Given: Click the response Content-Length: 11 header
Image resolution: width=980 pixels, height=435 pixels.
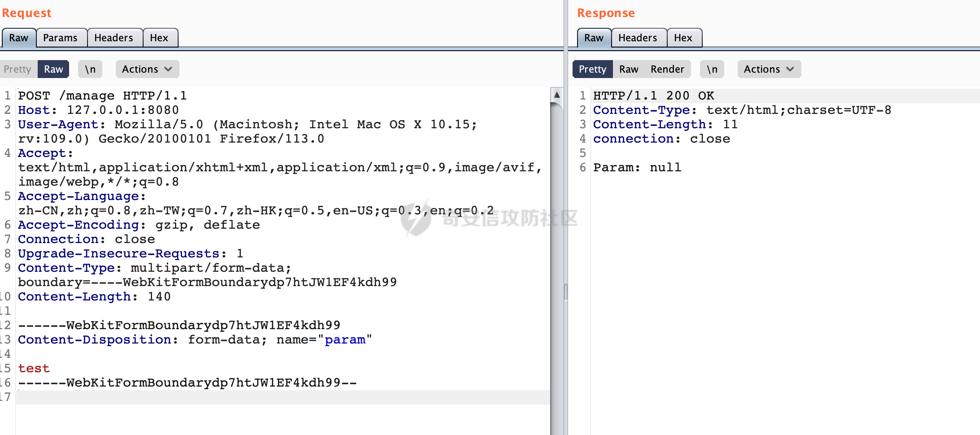Looking at the screenshot, I should click(665, 124).
